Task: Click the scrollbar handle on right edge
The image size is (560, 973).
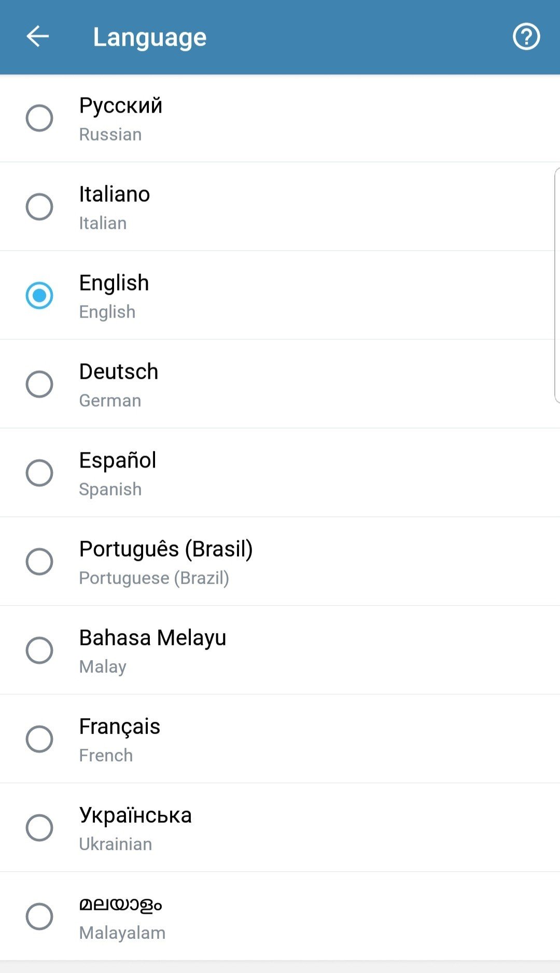Action: [x=557, y=285]
